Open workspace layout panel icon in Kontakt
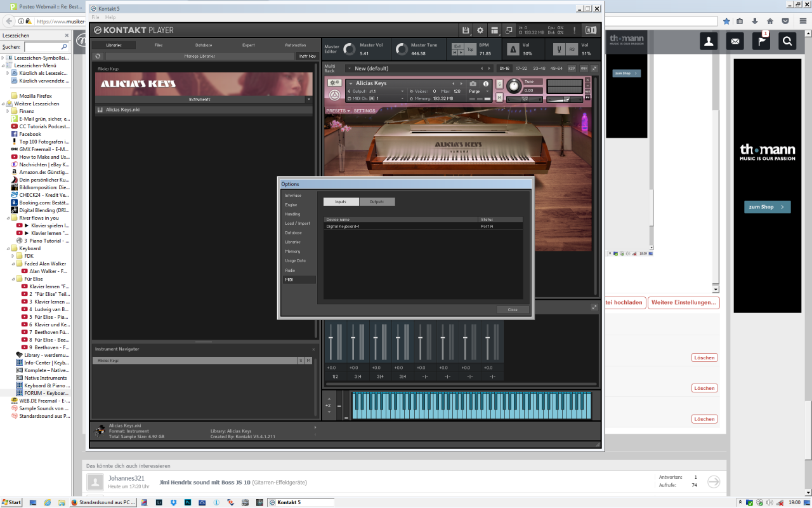 495,30
